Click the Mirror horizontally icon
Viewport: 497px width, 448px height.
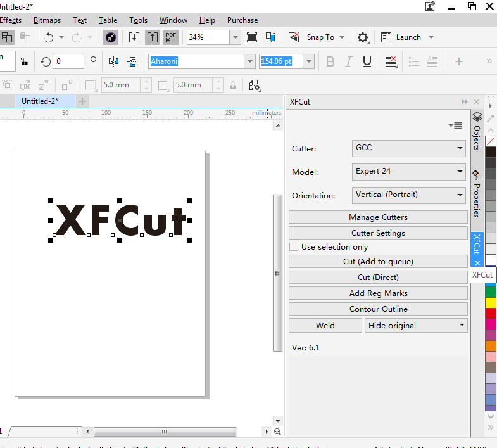point(113,61)
